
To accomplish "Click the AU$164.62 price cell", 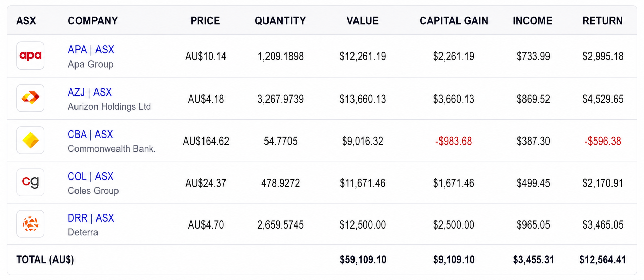I will point(206,141).
